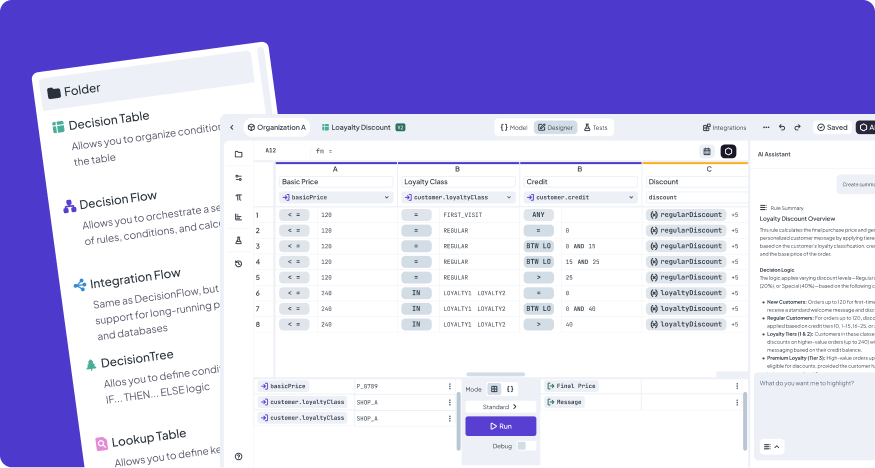Click the Saved status button
Screen dimensions: 875x468
pos(832,127)
